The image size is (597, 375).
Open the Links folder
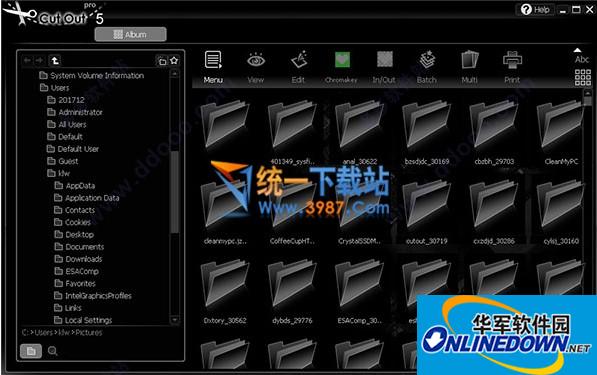(x=68, y=308)
